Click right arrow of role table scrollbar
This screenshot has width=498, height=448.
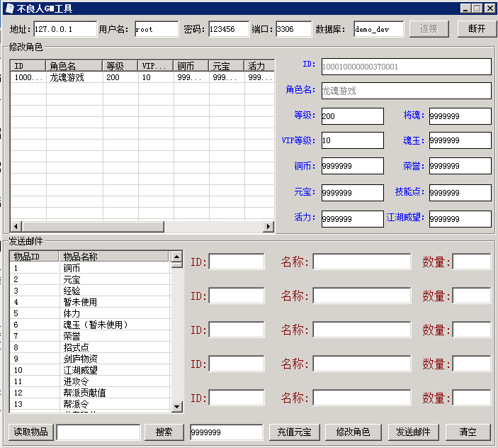(x=268, y=227)
